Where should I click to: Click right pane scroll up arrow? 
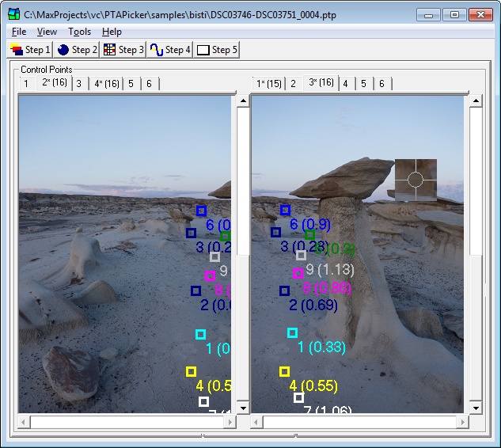(x=476, y=101)
